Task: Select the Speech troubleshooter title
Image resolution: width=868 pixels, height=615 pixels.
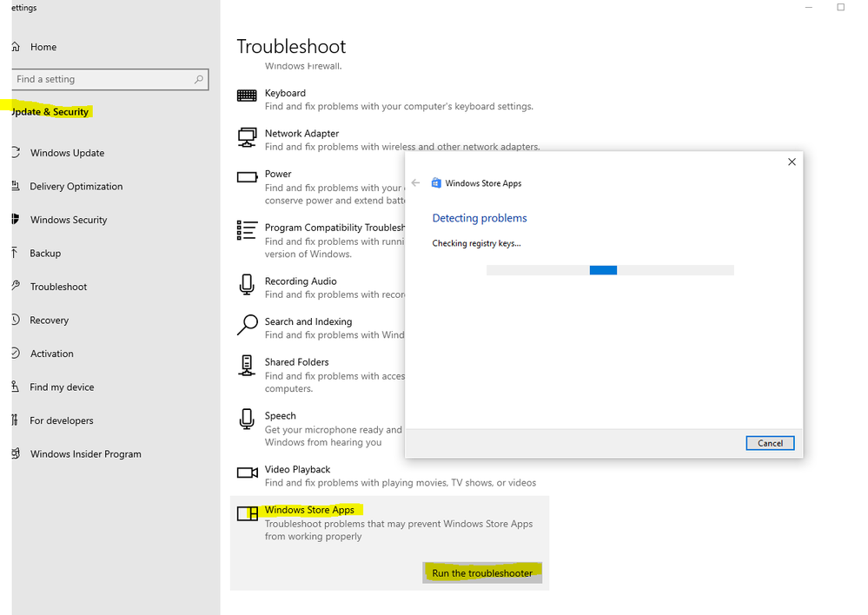Action: 280,416
